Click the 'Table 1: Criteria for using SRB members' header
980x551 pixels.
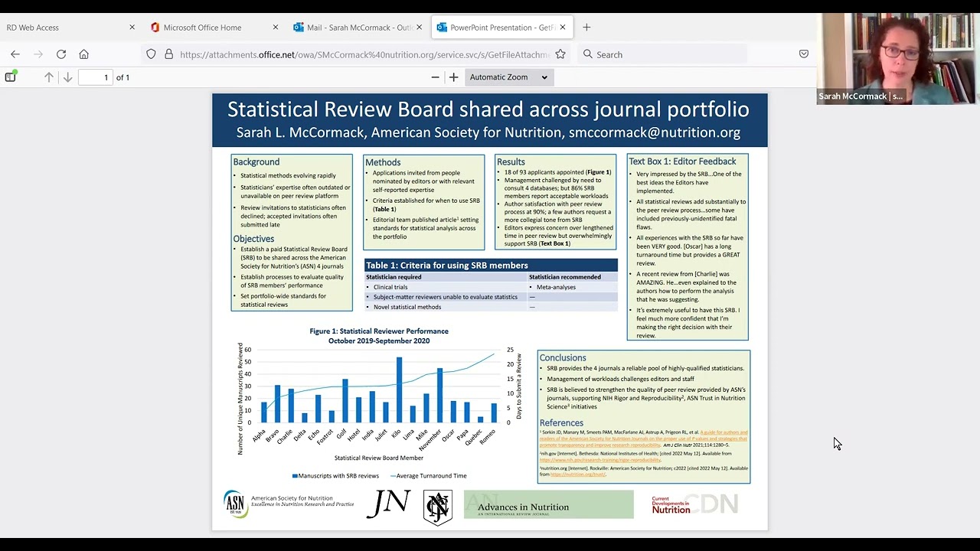pyautogui.click(x=491, y=266)
